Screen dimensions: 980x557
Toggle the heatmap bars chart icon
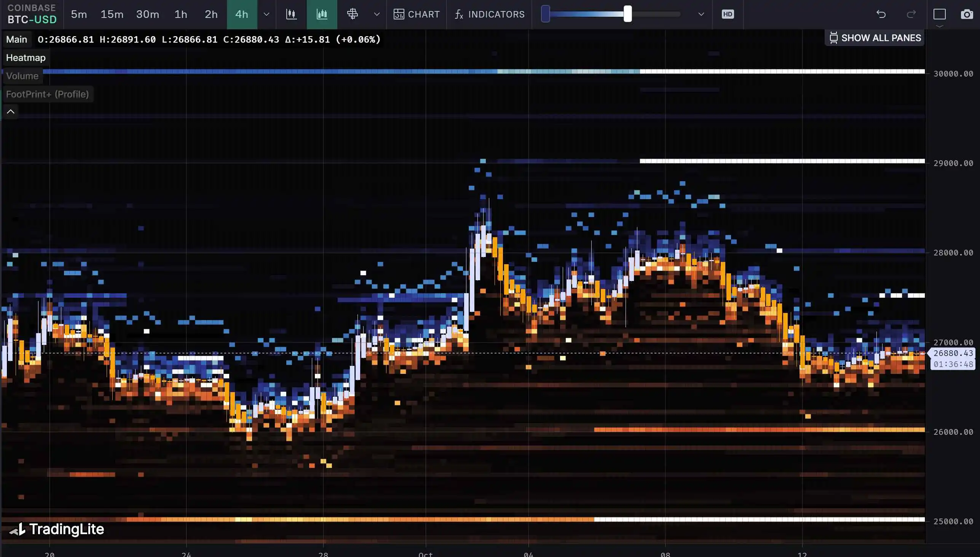[322, 14]
